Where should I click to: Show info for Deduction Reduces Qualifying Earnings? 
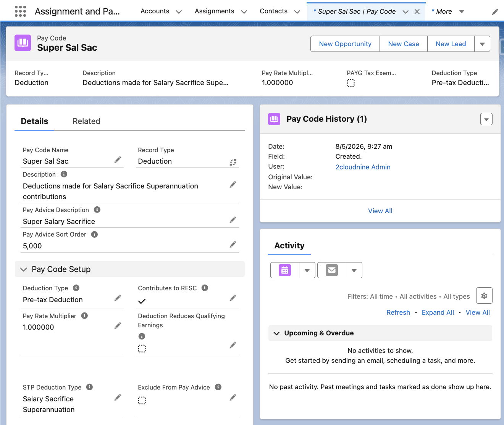(x=142, y=336)
